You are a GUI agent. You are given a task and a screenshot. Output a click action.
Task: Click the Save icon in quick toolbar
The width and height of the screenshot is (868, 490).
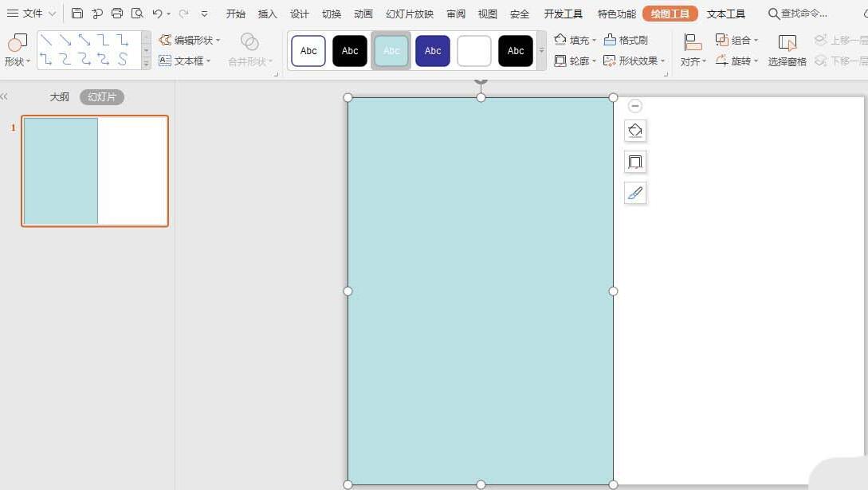point(77,14)
